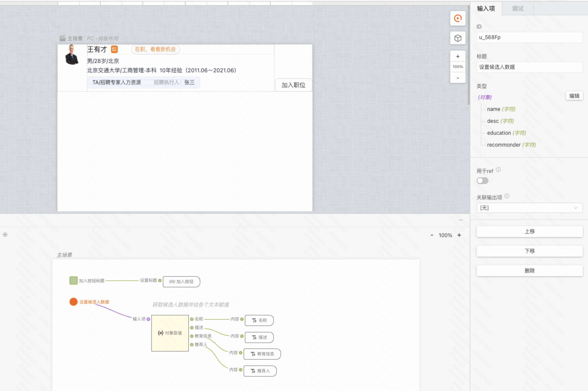The height and width of the screenshot is (391, 588).
Task: Select the recommonder field in type tree
Action: [511, 145]
